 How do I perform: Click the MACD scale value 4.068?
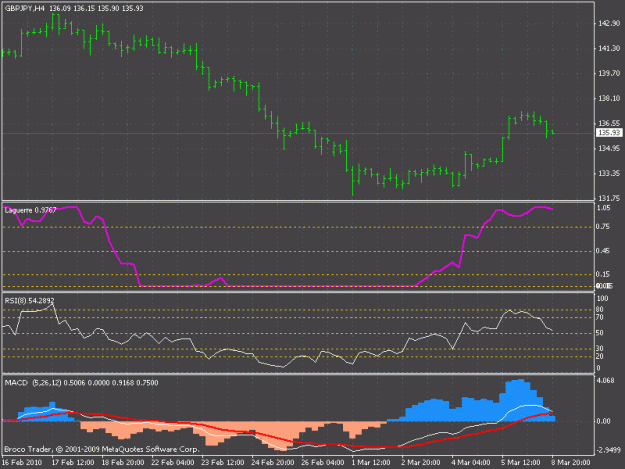pyautogui.click(x=605, y=381)
